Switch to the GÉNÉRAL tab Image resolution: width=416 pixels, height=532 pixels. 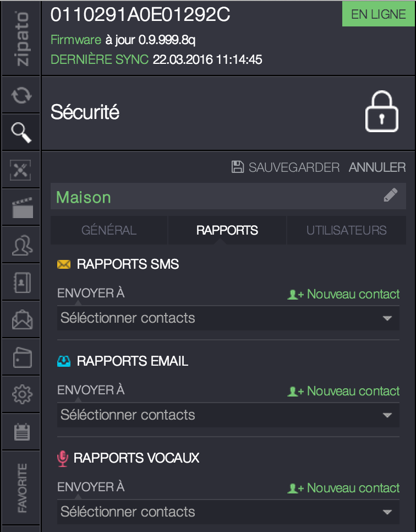(x=108, y=230)
